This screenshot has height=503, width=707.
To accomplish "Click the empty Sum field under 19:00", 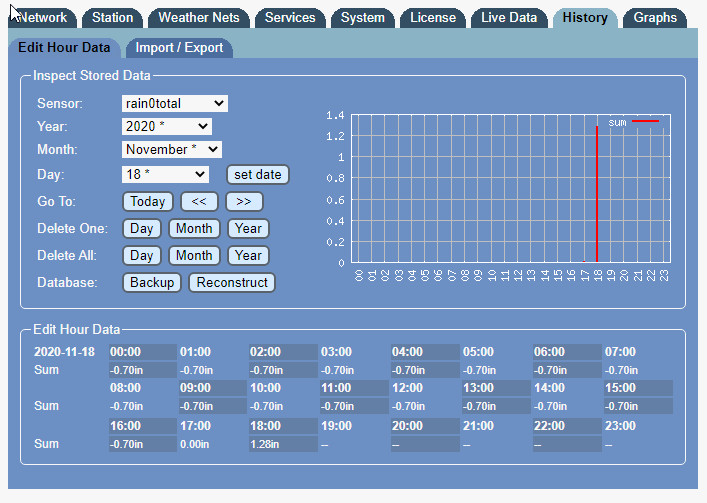I will [354, 444].
